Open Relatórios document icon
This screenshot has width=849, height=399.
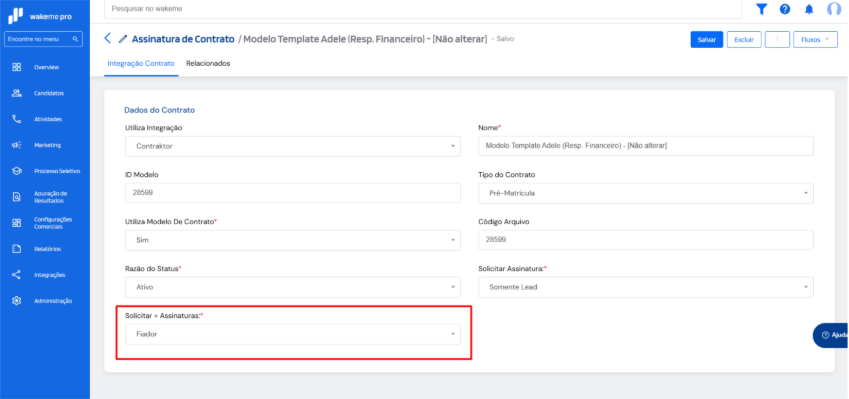point(17,249)
